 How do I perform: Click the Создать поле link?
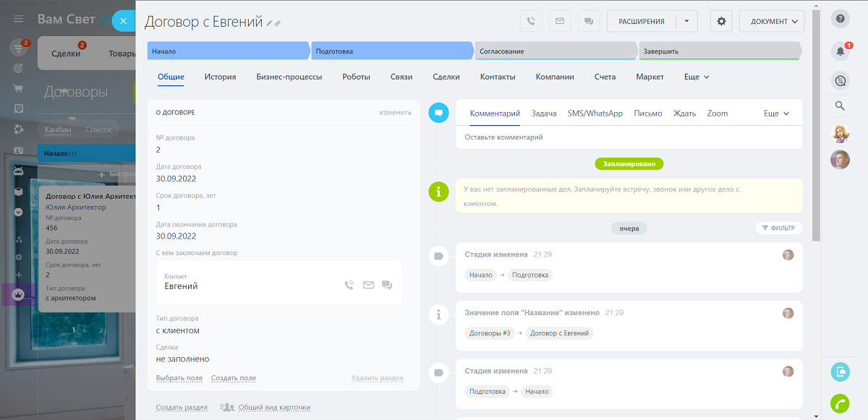233,378
